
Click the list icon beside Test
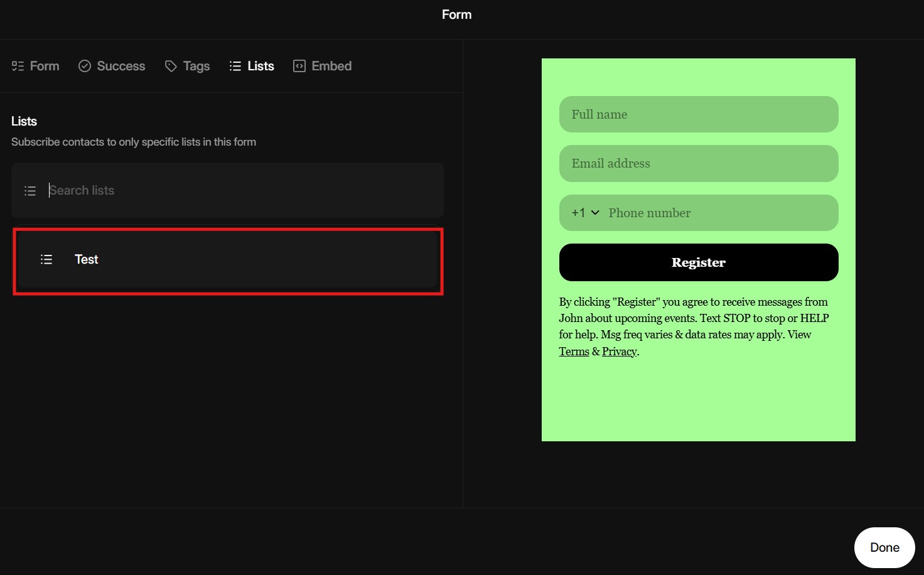46,259
